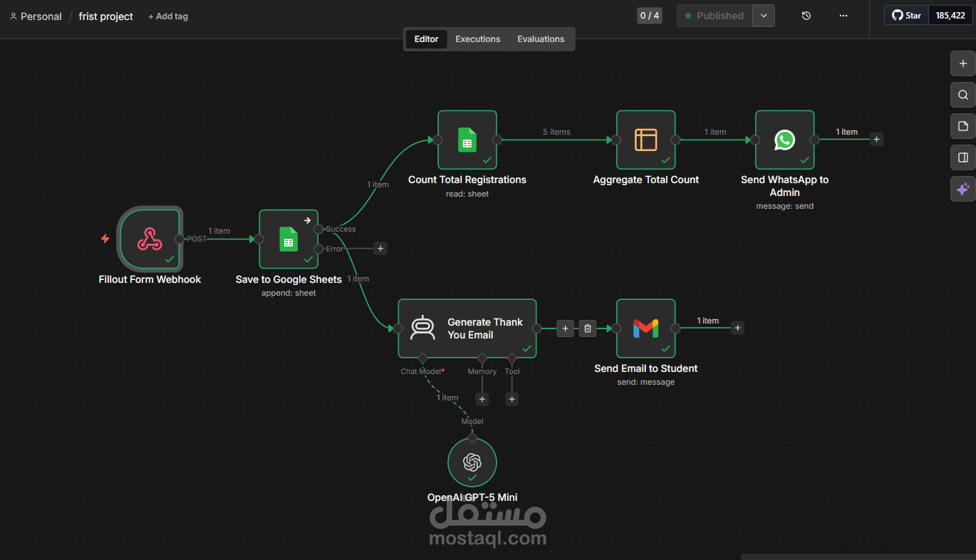Select the Fillout Form Webhook node

coord(150,239)
